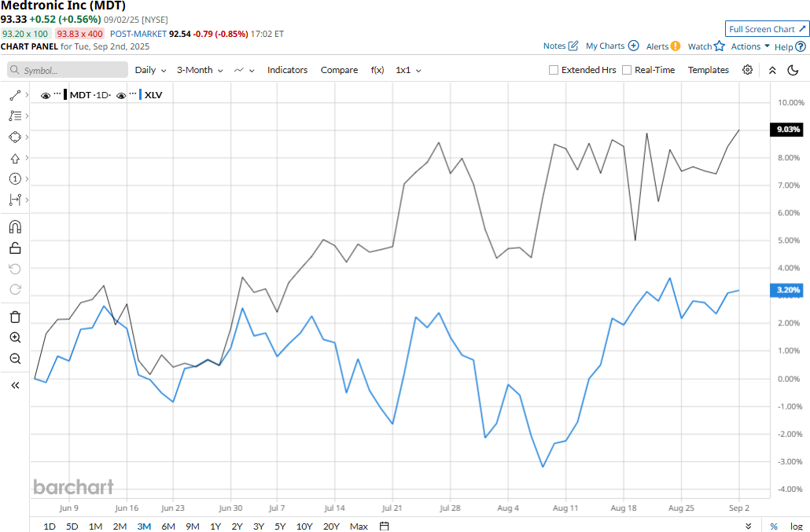The width and height of the screenshot is (810, 532).
Task: Expand shapes tool options arrow
Action: click(27, 138)
